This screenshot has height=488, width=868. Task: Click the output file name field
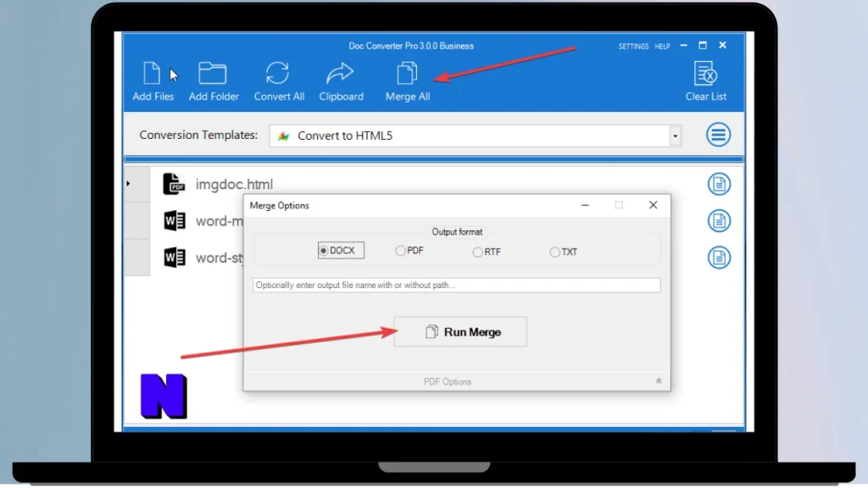[457, 285]
